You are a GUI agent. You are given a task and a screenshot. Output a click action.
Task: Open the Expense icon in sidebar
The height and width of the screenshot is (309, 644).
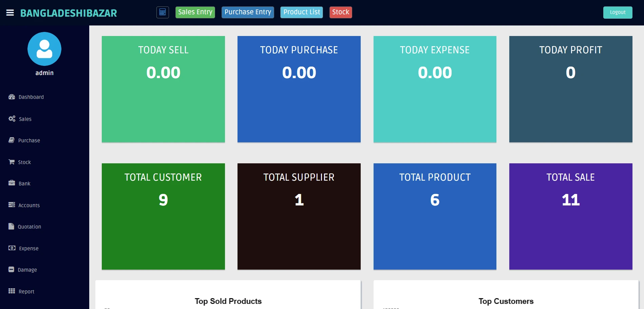pos(12,248)
